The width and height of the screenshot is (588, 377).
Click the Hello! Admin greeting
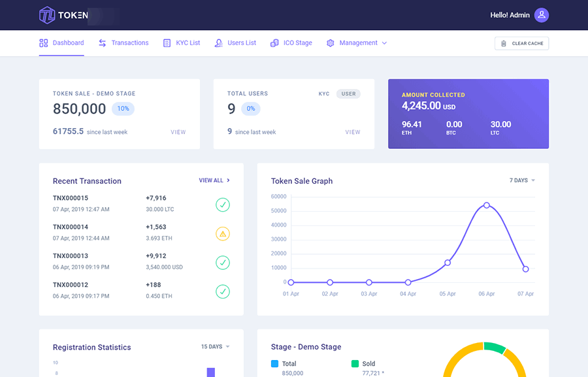click(510, 15)
